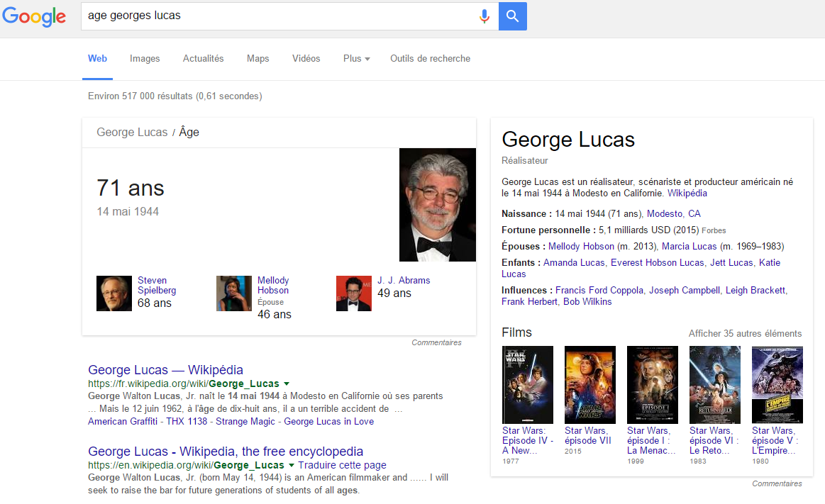Open the Mellody Hobson link in age card

273,286
